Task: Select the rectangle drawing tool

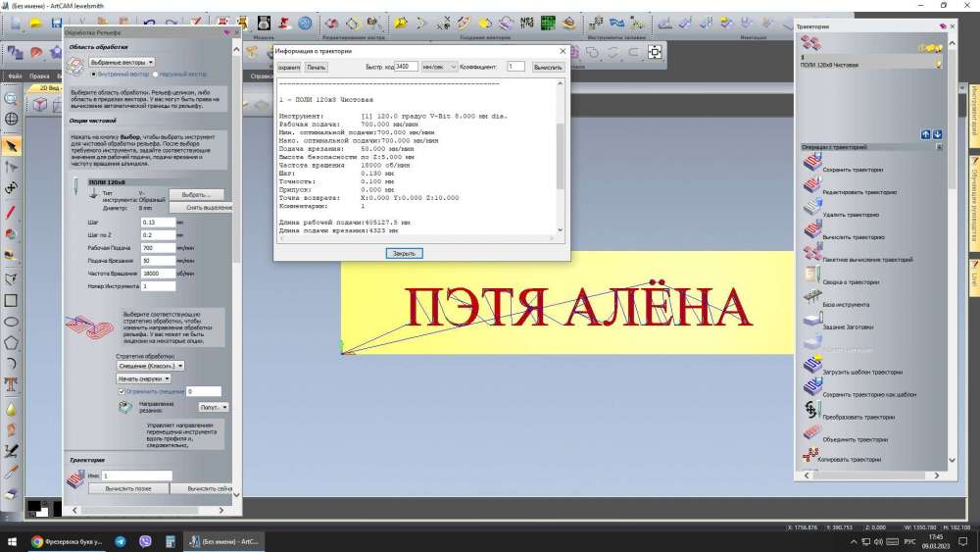Action: pos(12,301)
